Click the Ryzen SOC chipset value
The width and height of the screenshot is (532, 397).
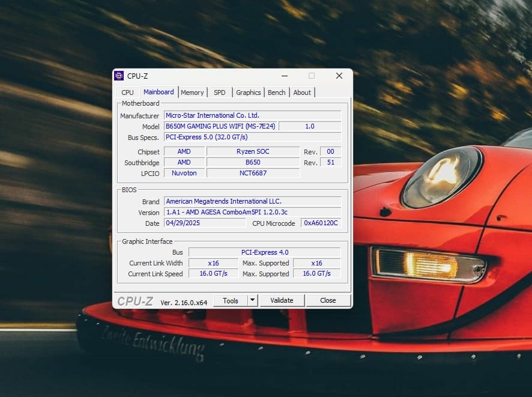tap(253, 151)
